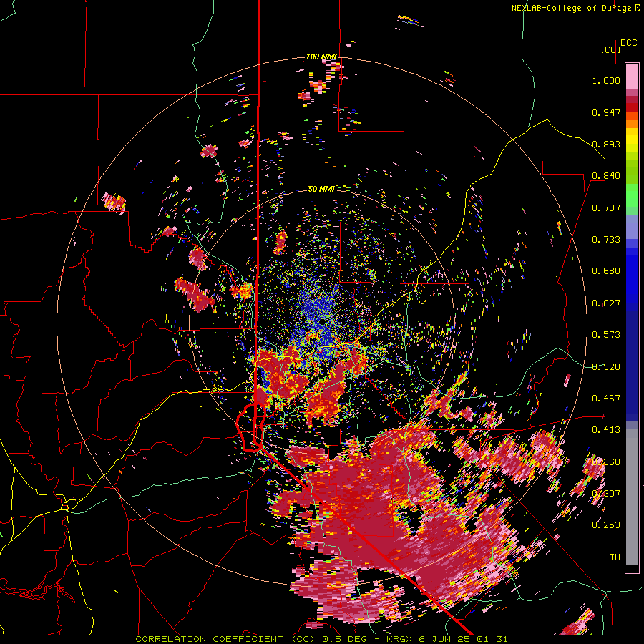Click the 0.360 scale value
The height and width of the screenshot is (644, 644).
click(x=606, y=462)
